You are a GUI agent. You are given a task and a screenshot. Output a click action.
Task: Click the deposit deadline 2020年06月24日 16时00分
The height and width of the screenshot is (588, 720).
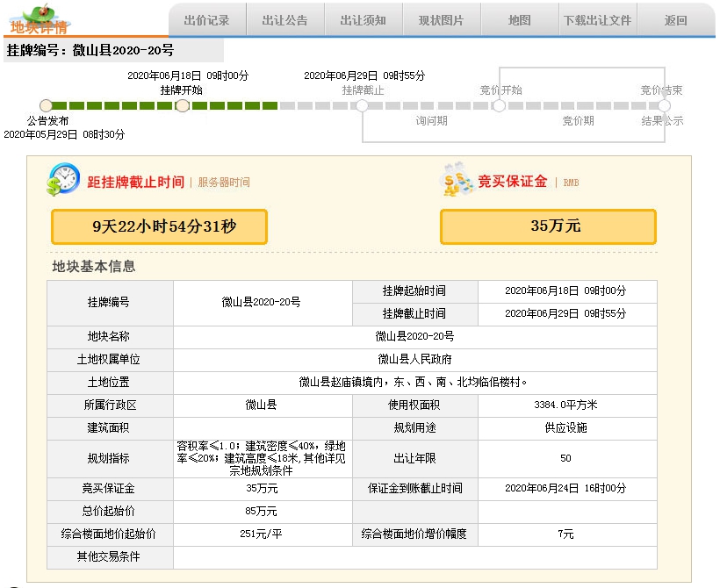pos(565,489)
